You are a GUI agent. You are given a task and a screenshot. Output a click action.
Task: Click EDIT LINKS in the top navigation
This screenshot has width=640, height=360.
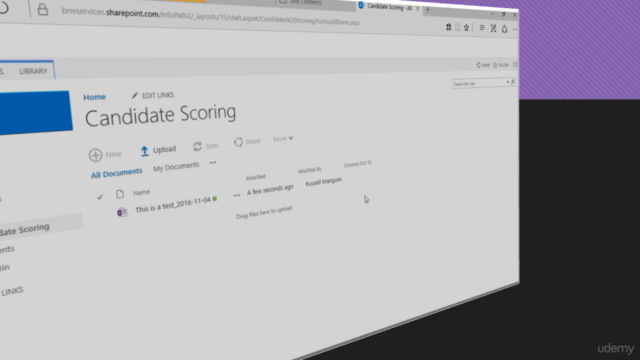158,95
